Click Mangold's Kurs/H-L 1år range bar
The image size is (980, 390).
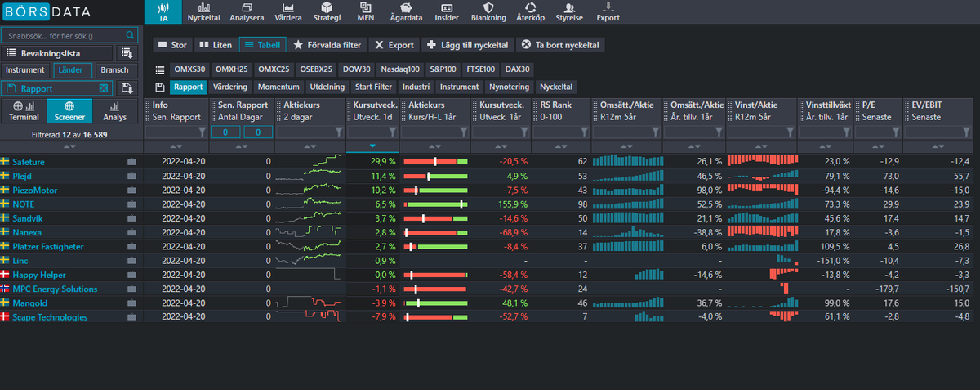click(x=436, y=303)
